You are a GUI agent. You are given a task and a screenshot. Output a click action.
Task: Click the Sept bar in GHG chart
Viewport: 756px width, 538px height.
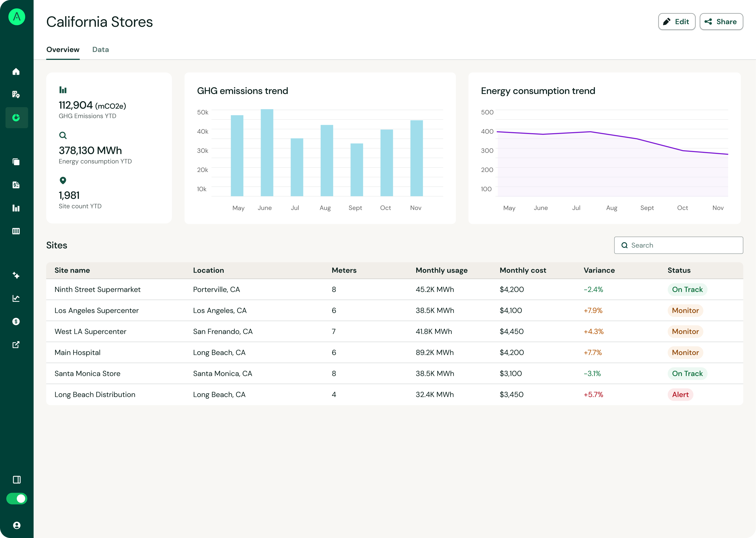(x=357, y=170)
